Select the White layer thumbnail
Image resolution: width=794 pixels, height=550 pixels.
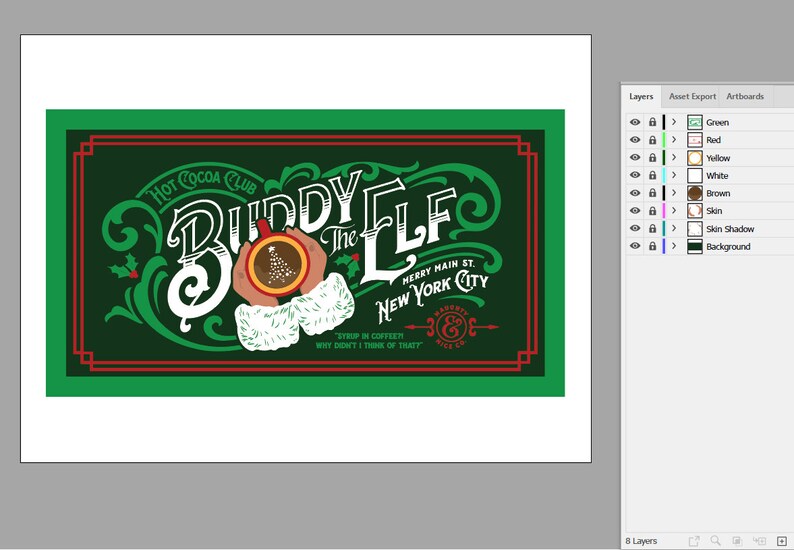pos(695,175)
